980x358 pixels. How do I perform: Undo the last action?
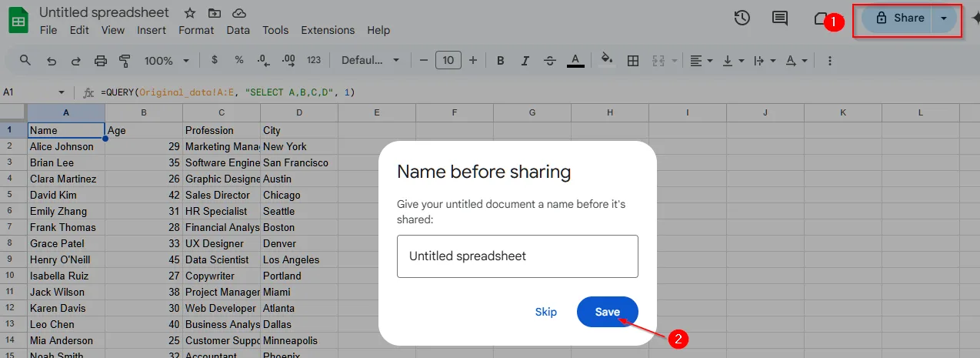(52, 60)
